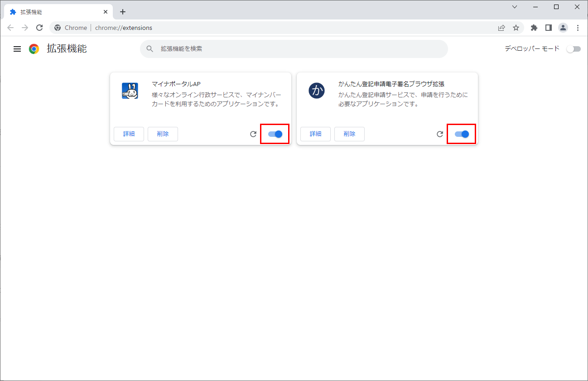Click the Chrome logo beside 拡張機能 title
This screenshot has height=381, width=588.
(34, 49)
